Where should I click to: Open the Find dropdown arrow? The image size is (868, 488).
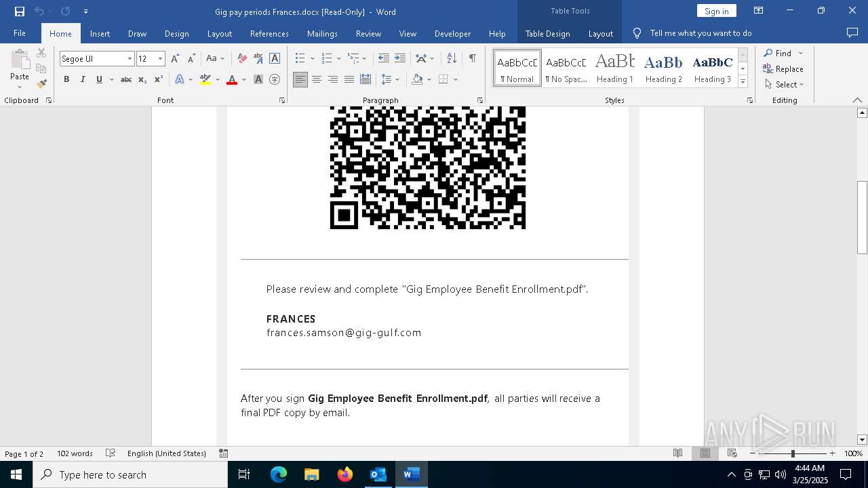click(x=801, y=54)
